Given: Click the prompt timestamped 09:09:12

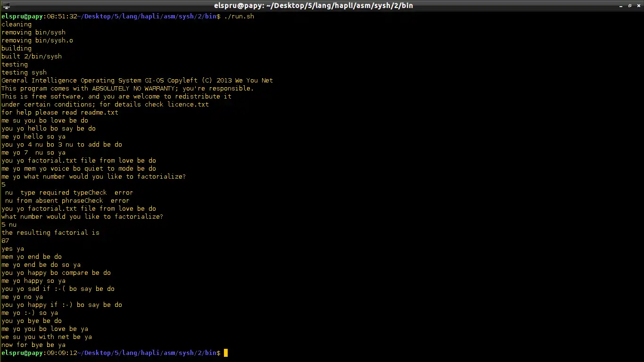Looking at the screenshot, I should (x=111, y=353).
